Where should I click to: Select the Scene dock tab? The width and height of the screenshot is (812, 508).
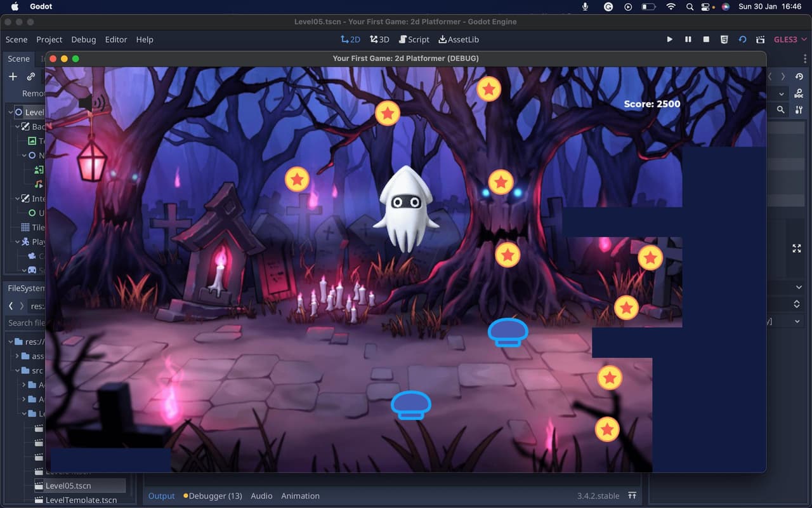[x=18, y=58]
